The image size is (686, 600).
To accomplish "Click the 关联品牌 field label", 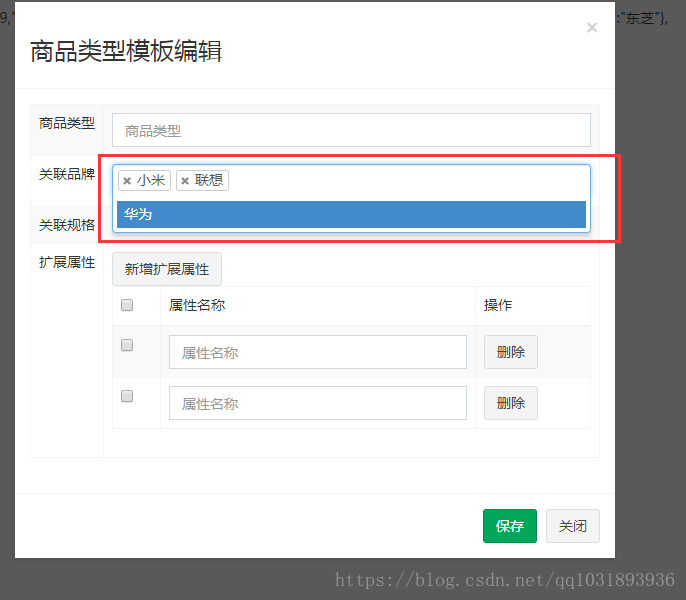I will (x=67, y=174).
